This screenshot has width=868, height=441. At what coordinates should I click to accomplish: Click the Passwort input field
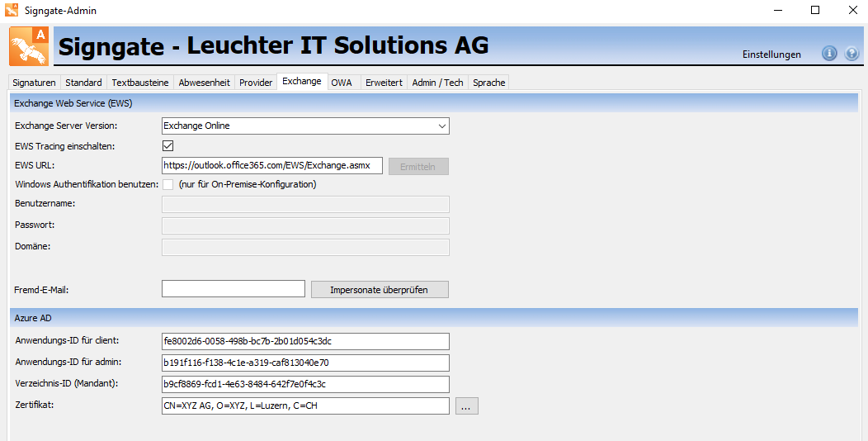(305, 225)
